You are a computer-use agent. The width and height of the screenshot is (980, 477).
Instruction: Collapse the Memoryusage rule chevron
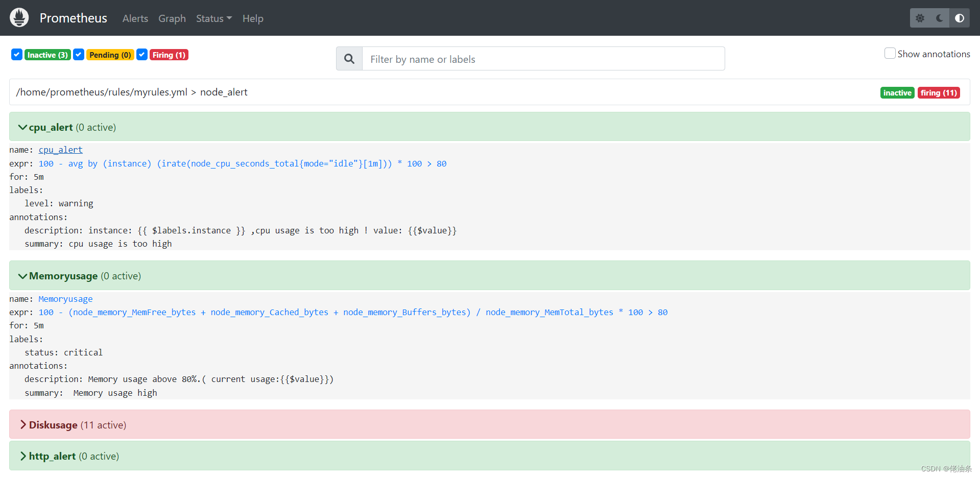coord(22,276)
